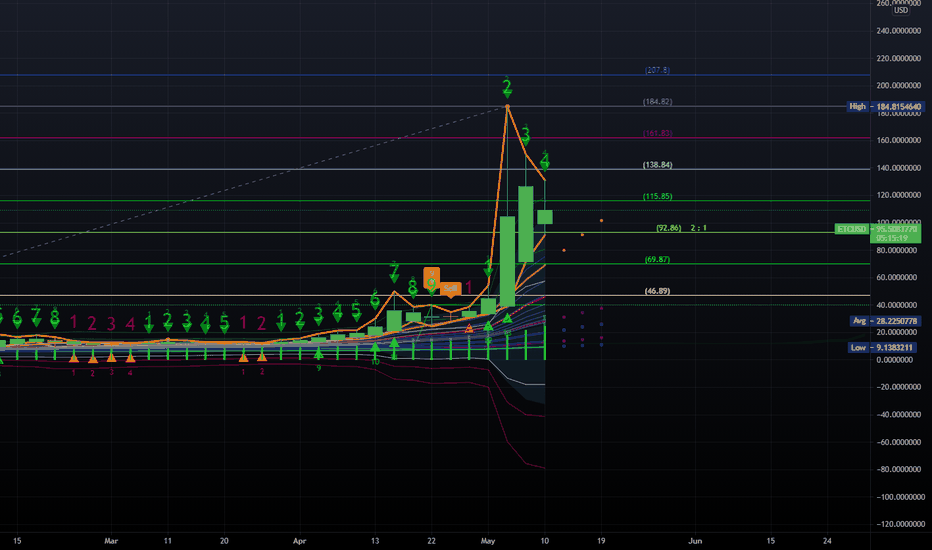932x550 pixels.
Task: Click the Jun label on the time axis
Action: 695,541
